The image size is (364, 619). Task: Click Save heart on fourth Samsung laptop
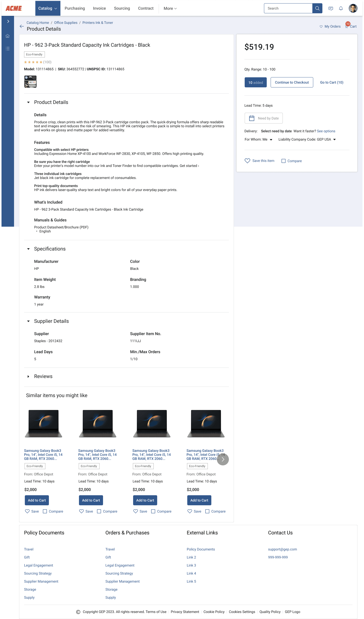pyautogui.click(x=190, y=511)
